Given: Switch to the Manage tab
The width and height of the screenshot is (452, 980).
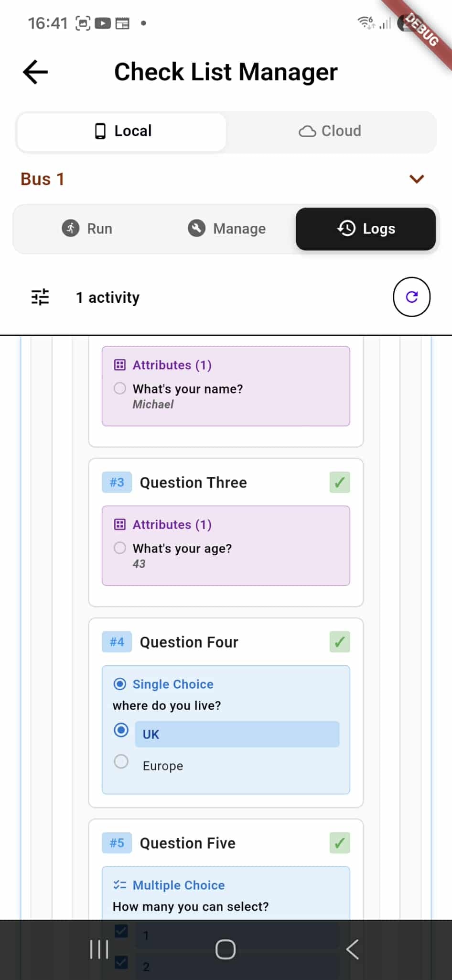Looking at the screenshot, I should coord(226,229).
